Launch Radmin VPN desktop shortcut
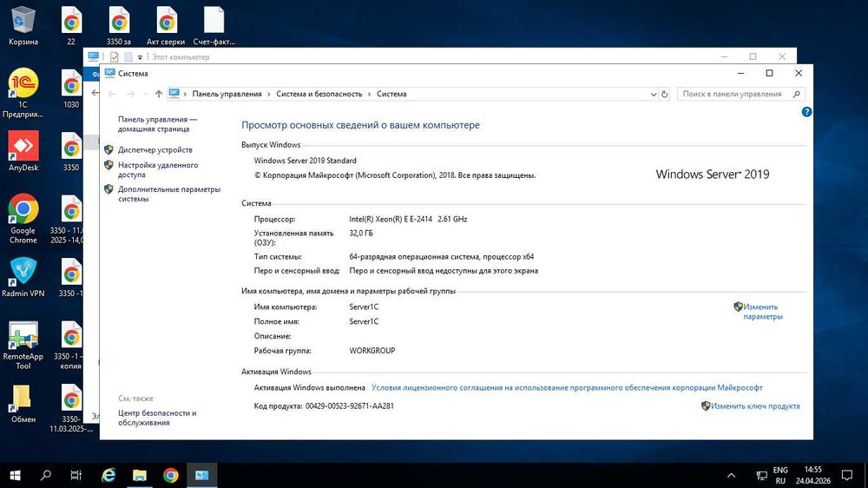 pyautogui.click(x=23, y=277)
